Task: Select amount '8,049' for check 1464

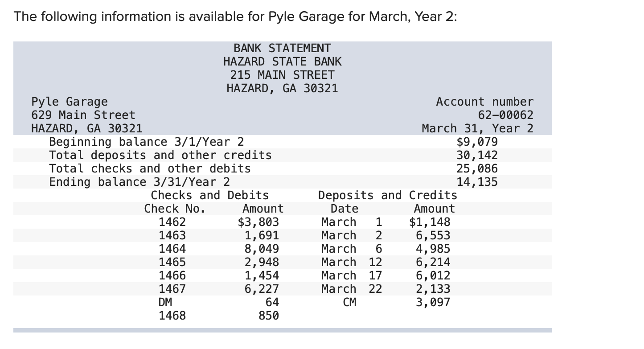Action: pyautogui.click(x=262, y=249)
